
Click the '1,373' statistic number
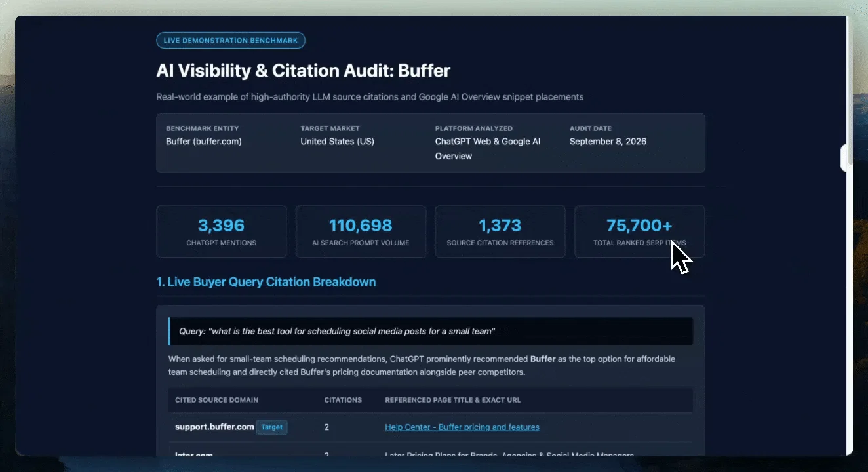click(500, 226)
